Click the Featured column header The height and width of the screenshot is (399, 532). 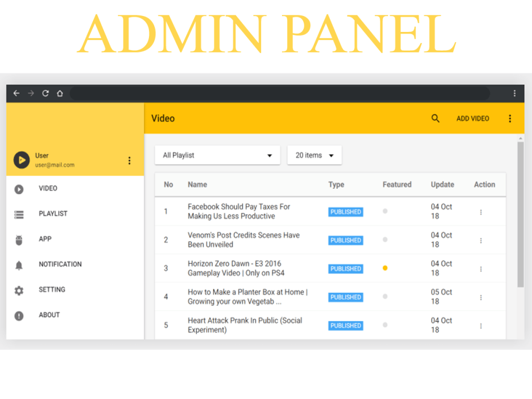pyautogui.click(x=397, y=185)
